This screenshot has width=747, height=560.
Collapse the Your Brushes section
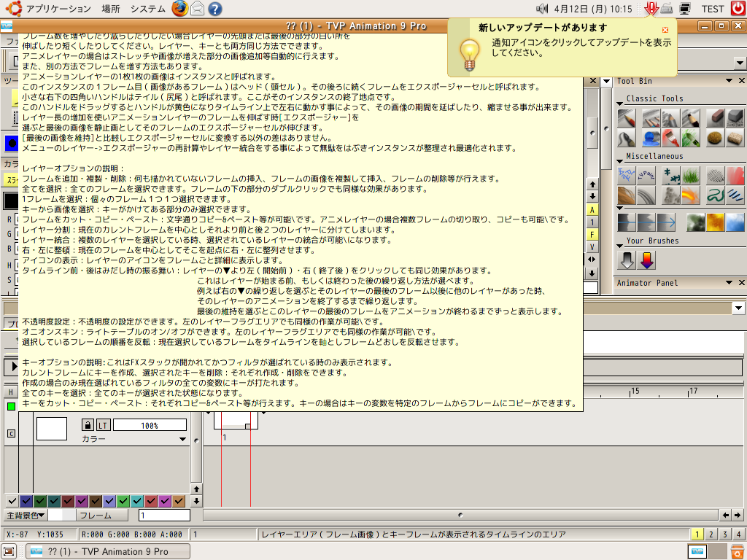[x=620, y=246]
